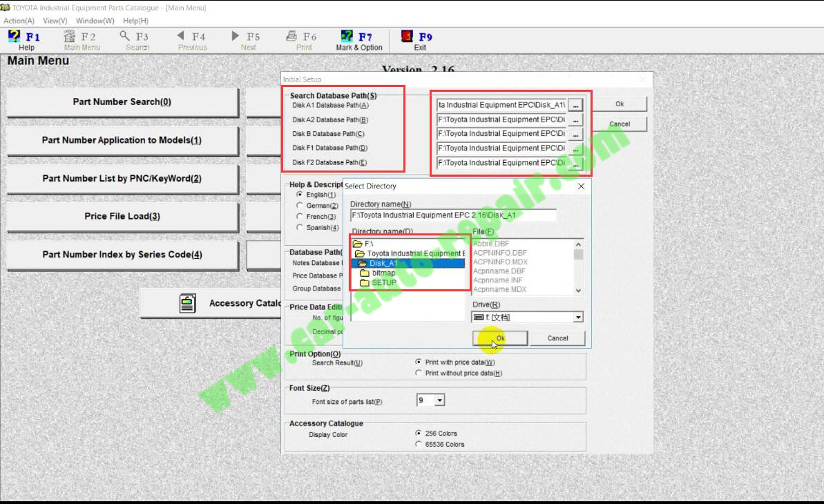The height and width of the screenshot is (504, 824).
Task: Open Price File Load(3)
Action: click(122, 217)
